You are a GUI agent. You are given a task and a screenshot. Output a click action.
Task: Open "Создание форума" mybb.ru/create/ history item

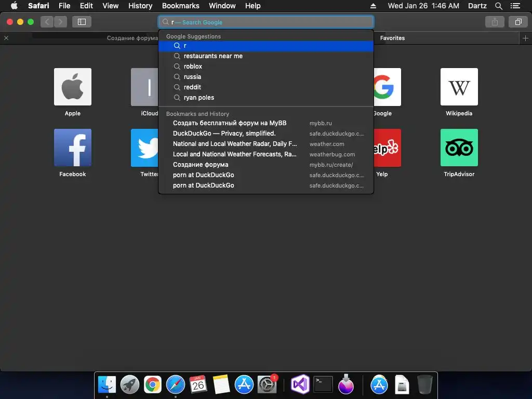click(x=266, y=165)
